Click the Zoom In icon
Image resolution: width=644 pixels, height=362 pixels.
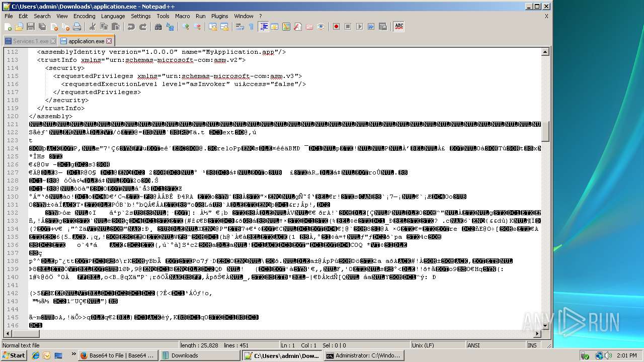click(186, 27)
